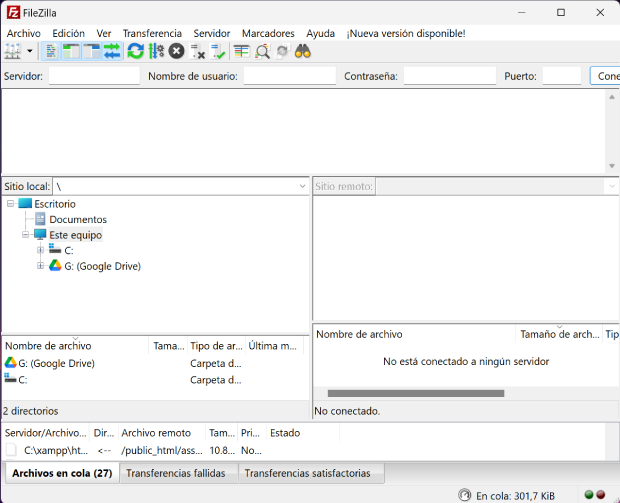This screenshot has width=620, height=503.
Task: Cancel the current operation
Action: coord(176,52)
